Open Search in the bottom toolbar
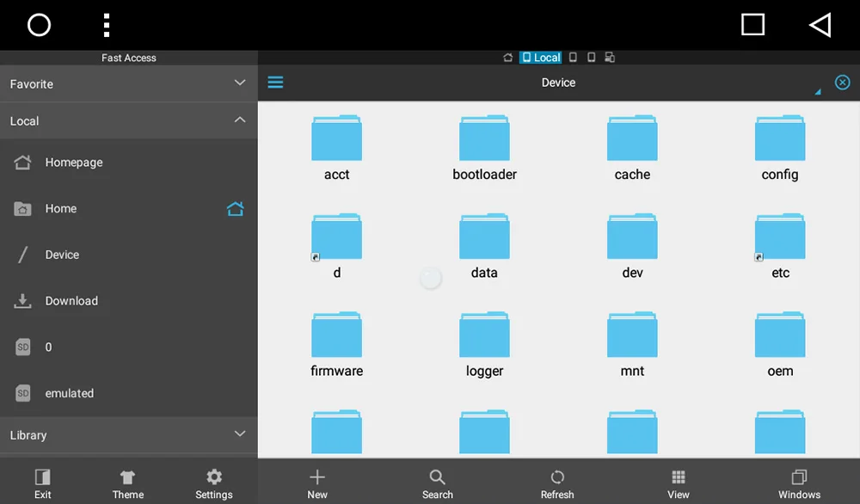 pos(438,483)
